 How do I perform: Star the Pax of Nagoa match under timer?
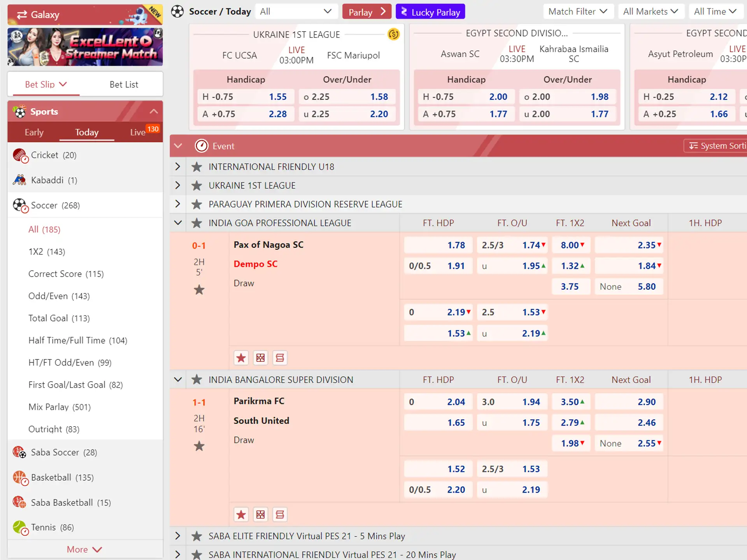[199, 290]
